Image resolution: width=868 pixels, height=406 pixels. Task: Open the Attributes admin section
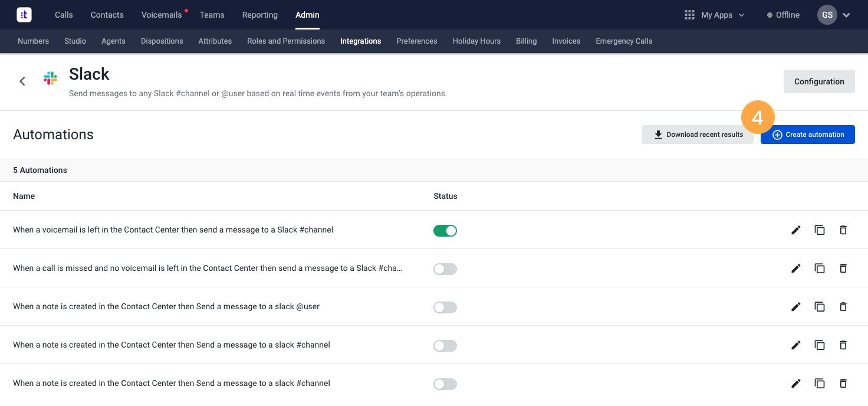pos(215,41)
